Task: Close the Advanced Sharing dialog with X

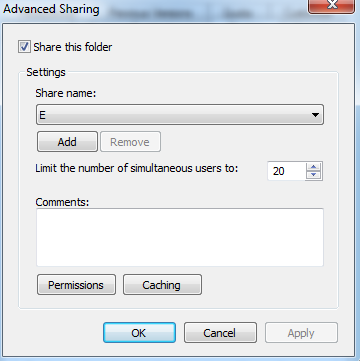Action: [x=331, y=5]
